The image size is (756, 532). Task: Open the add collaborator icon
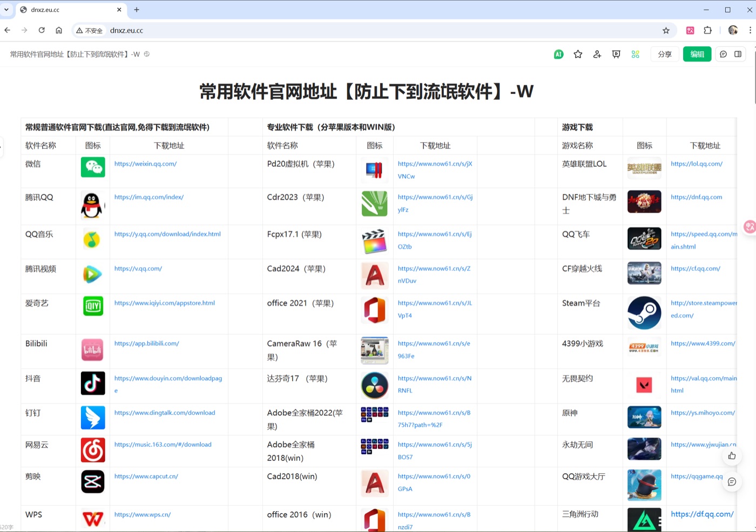pyautogui.click(x=597, y=54)
